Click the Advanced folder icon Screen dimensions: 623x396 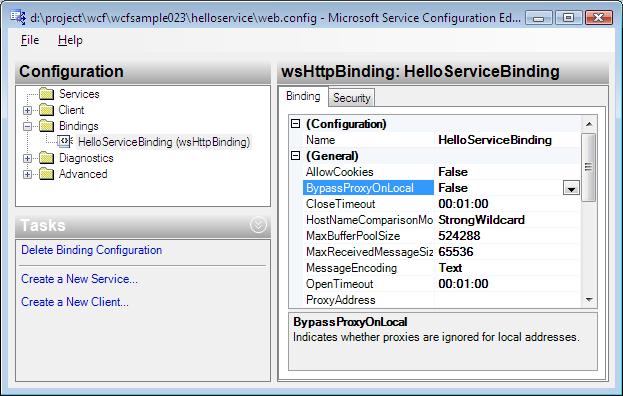pyautogui.click(x=47, y=174)
